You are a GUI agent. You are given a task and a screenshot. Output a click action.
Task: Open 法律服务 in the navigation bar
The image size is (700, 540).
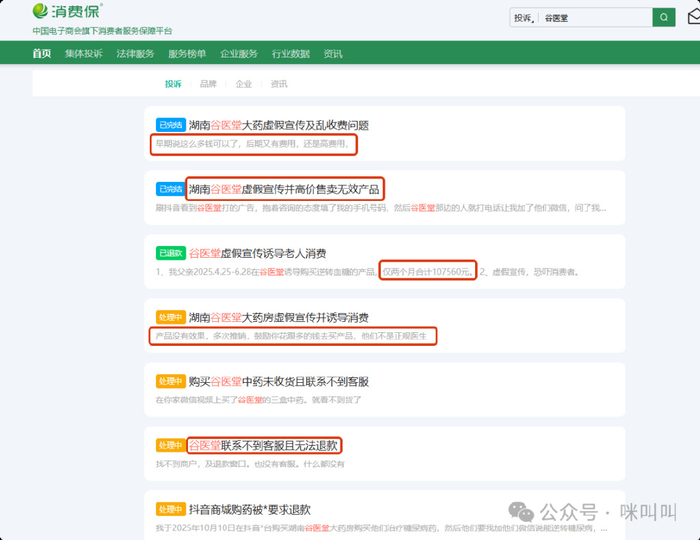(135, 54)
